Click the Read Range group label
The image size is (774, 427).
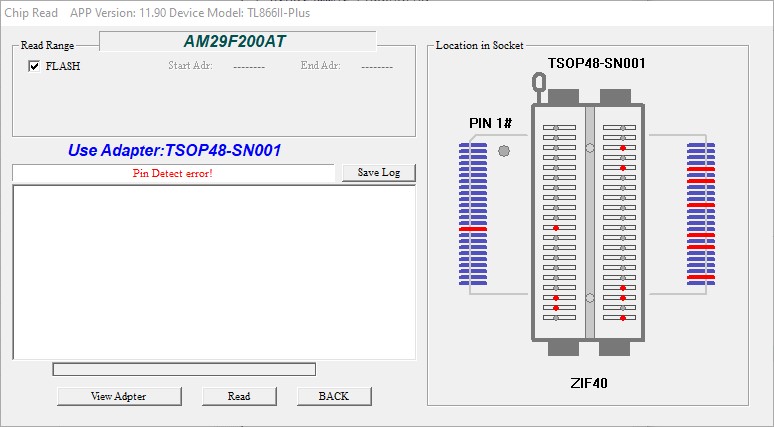click(47, 45)
